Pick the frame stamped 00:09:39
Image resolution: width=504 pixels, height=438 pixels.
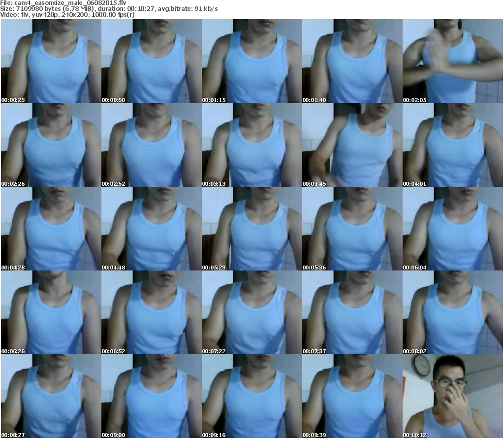tap(352, 396)
